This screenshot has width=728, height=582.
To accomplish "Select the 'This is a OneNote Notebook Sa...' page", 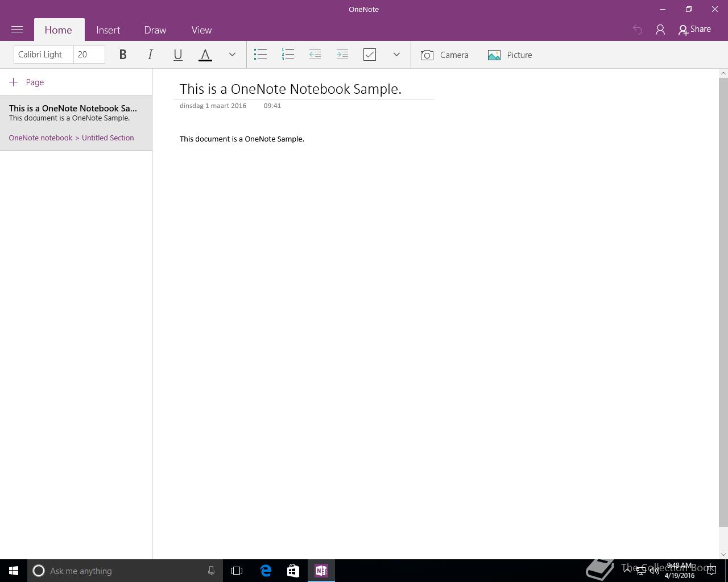I will coord(76,123).
